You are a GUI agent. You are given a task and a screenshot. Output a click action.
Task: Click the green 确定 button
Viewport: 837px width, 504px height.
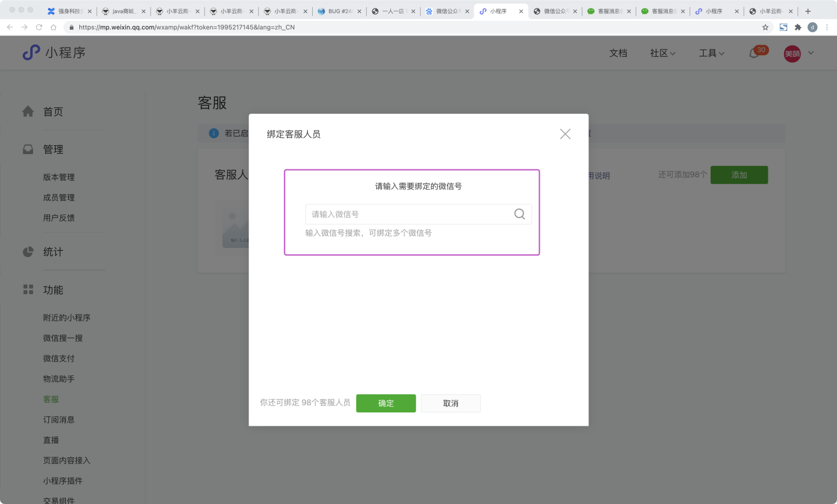click(386, 403)
